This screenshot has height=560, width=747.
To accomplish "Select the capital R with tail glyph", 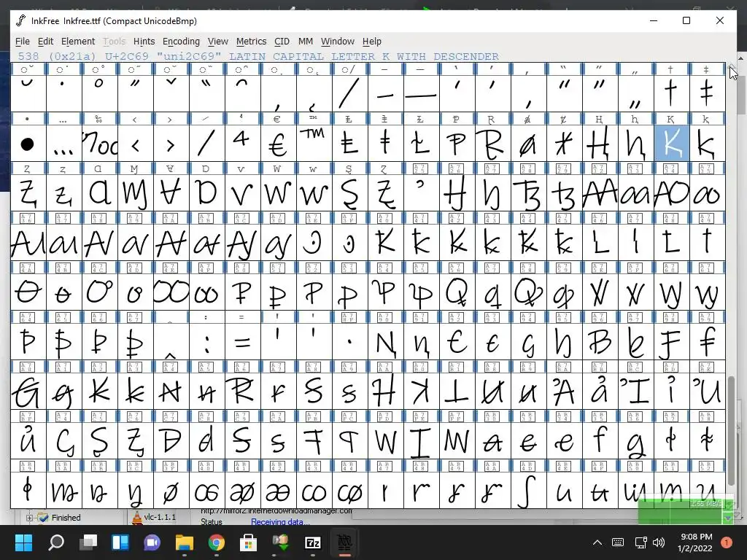I will pyautogui.click(x=492, y=144).
